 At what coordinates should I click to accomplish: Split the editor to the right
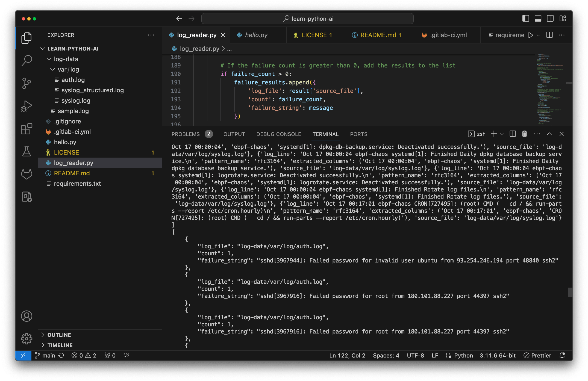point(549,35)
